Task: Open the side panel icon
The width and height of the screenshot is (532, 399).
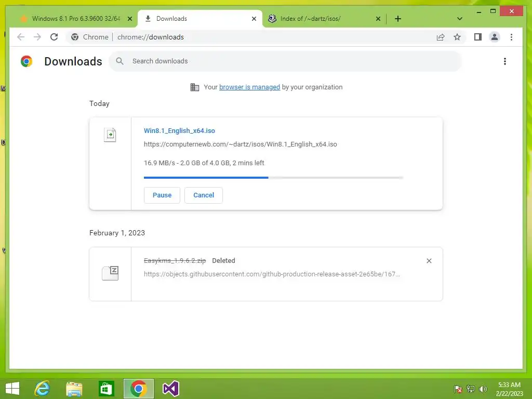Action: coord(478,37)
